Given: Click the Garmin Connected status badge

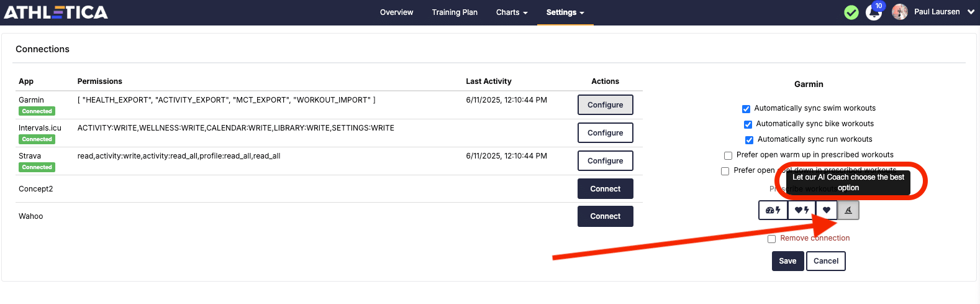Looking at the screenshot, I should (x=37, y=111).
